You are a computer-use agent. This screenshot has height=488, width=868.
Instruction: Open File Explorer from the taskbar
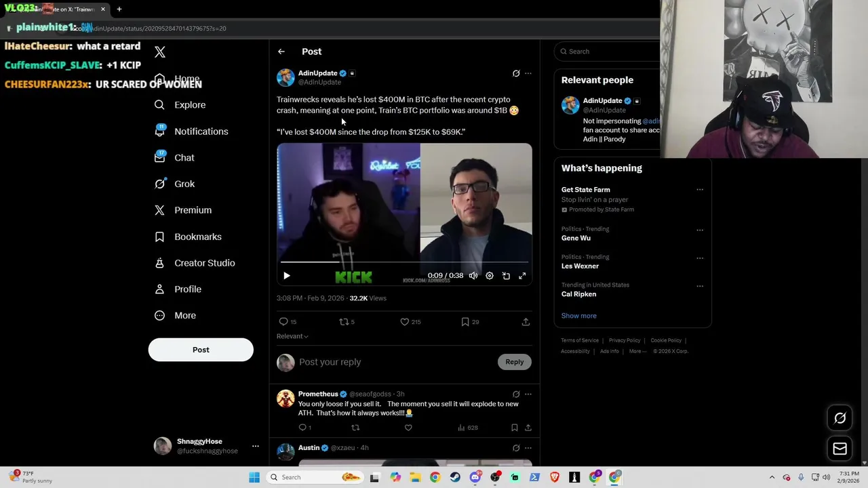pos(415,477)
